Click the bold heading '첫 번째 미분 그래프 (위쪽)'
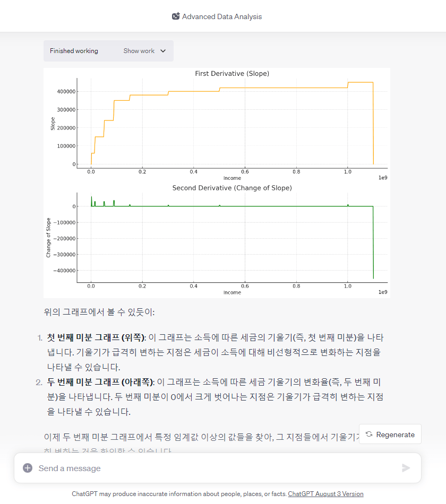 (95, 337)
